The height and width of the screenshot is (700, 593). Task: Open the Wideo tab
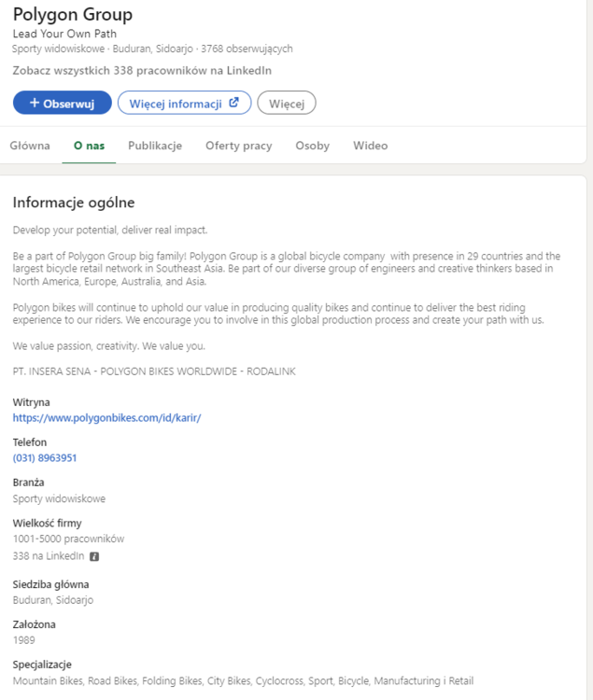[370, 146]
